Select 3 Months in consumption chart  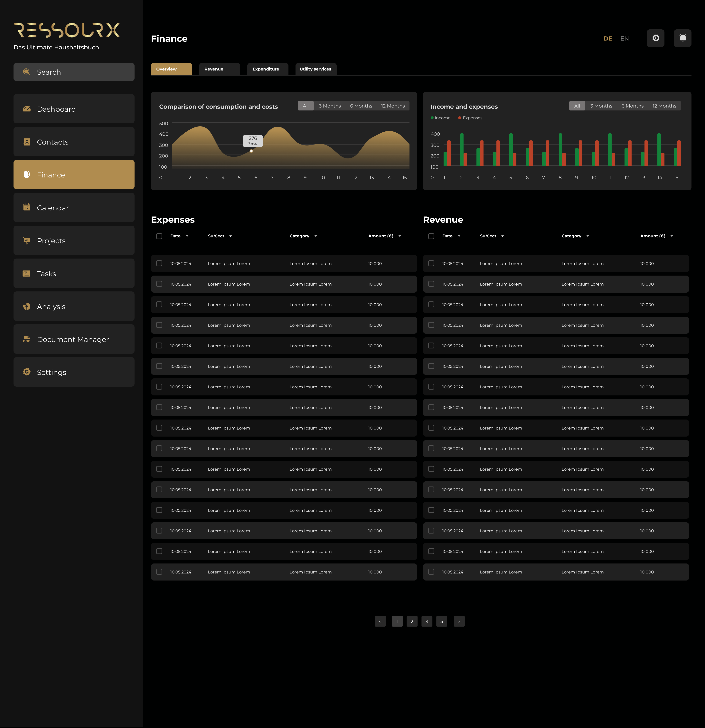330,106
